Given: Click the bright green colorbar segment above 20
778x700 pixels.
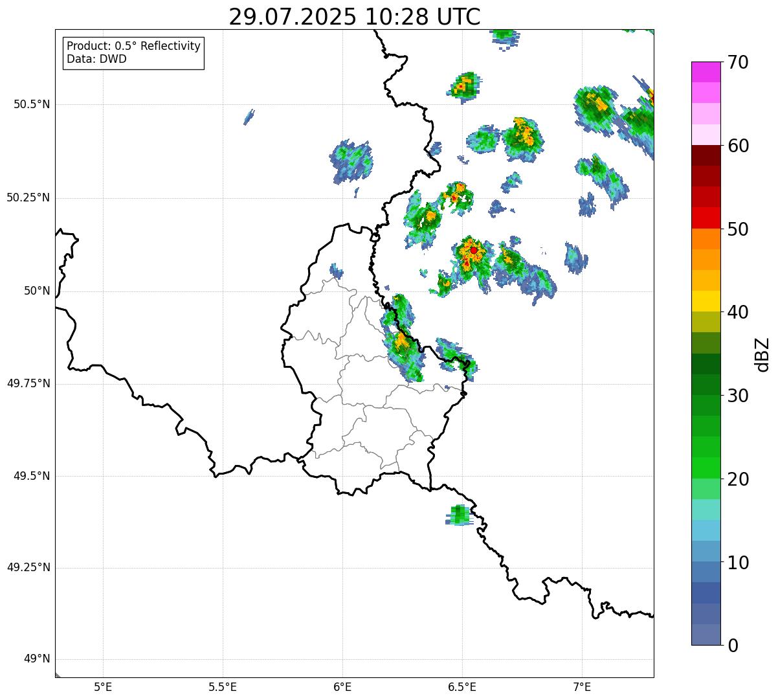Looking at the screenshot, I should tap(706, 468).
